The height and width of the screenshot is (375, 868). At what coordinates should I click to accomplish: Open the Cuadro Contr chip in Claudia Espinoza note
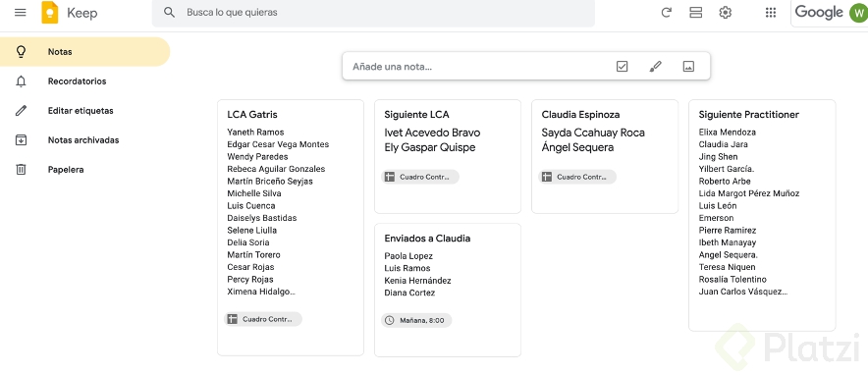coord(577,177)
